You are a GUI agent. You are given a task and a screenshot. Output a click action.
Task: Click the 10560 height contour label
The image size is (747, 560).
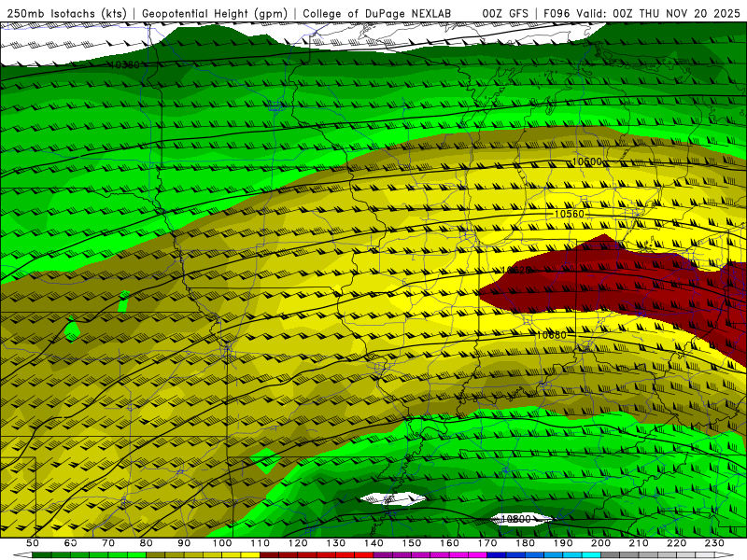(569, 215)
